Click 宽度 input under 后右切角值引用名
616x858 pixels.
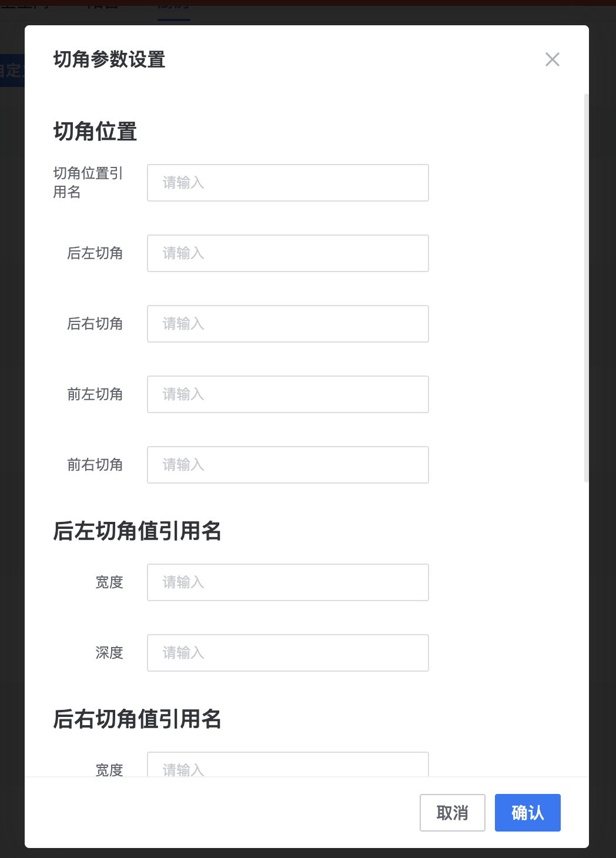(x=287, y=766)
